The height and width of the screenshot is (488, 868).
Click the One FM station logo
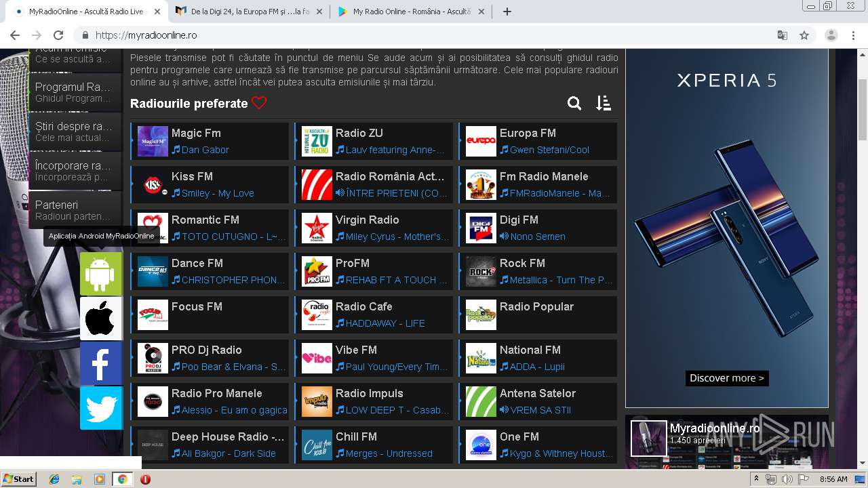(481, 445)
